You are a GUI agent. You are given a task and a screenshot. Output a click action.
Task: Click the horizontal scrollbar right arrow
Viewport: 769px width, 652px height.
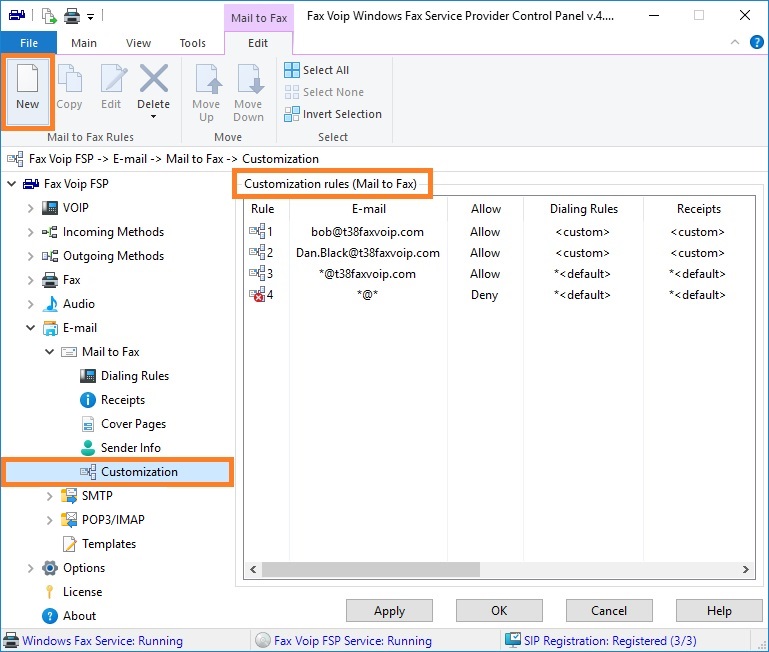pos(745,570)
